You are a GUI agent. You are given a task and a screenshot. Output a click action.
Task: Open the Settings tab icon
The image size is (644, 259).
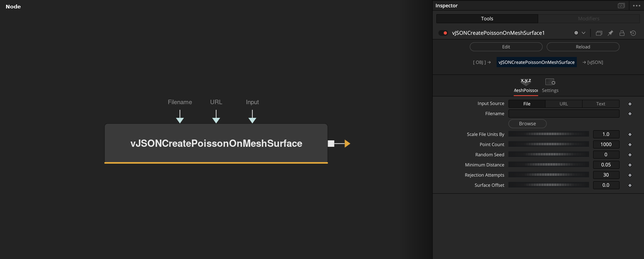click(550, 85)
